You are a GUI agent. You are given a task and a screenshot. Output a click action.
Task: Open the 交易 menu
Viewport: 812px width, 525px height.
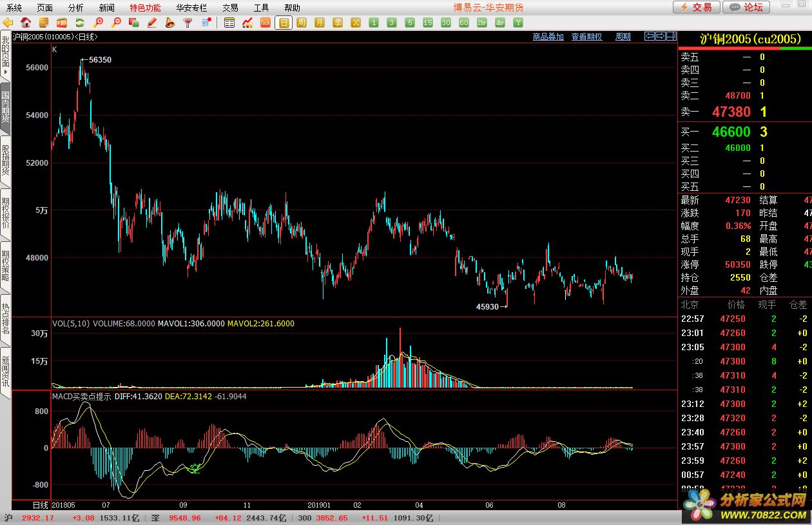230,8
